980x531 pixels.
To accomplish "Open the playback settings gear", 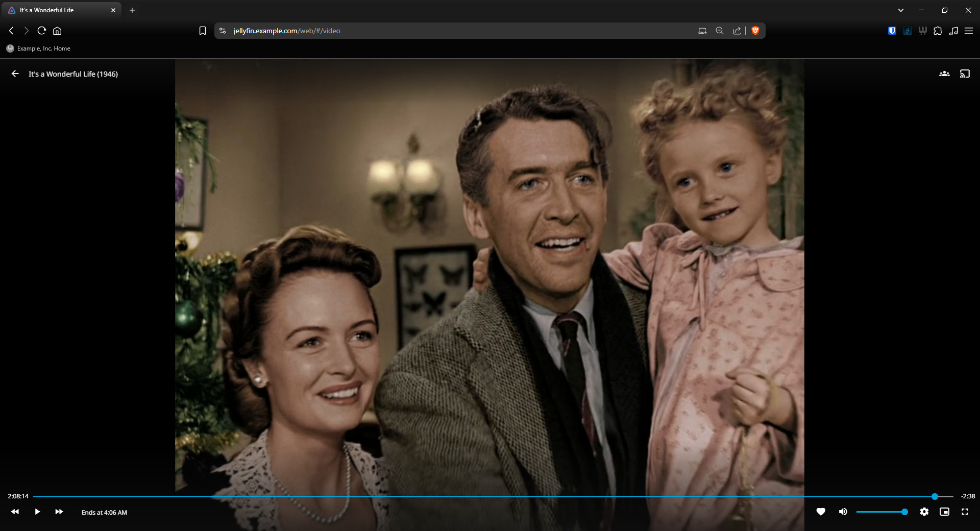I will [924, 512].
